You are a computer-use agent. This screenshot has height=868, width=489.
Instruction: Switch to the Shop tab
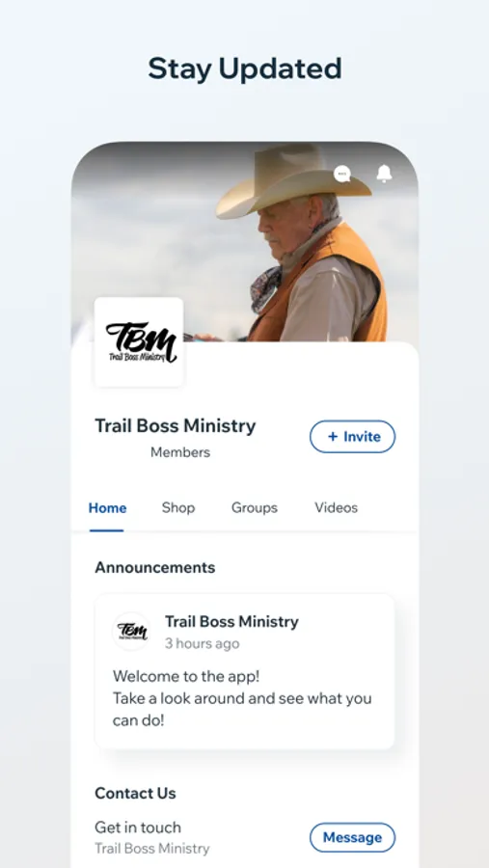[178, 507]
